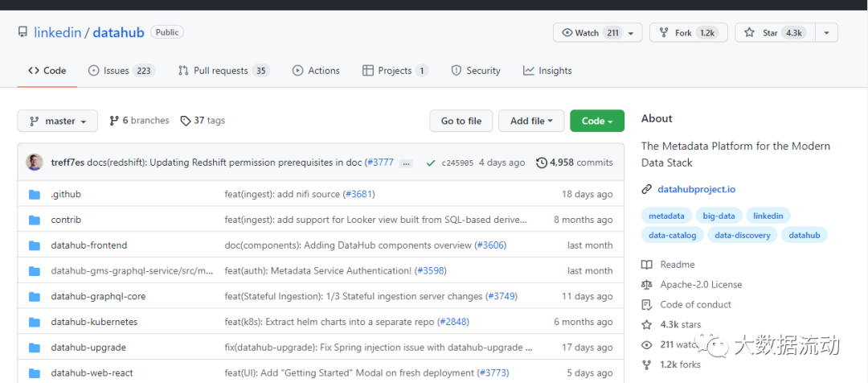Screen dimensions: 868x383
Task: Click treff7es avatar thumbnail
Action: 35,163
